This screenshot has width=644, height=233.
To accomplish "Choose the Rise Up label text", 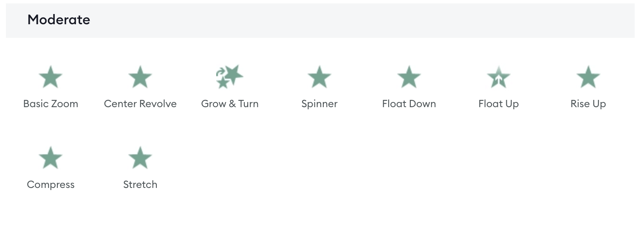I will pyautogui.click(x=588, y=104).
